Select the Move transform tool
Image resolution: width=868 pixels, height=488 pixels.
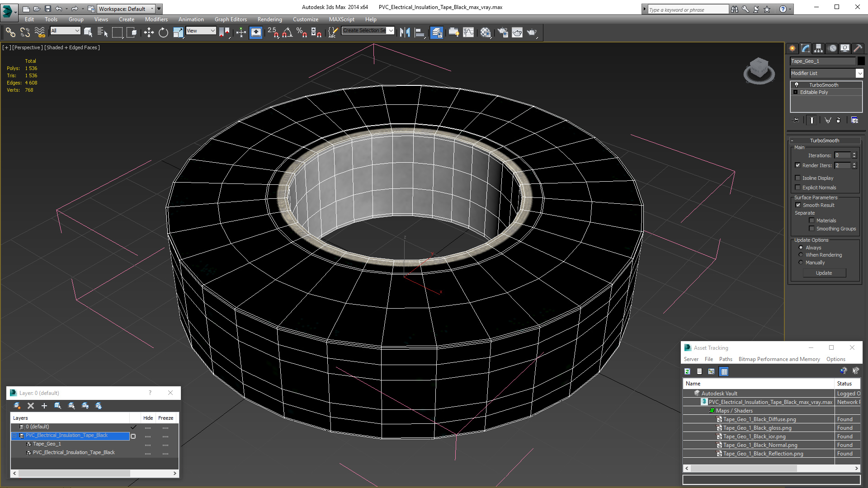pyautogui.click(x=149, y=33)
